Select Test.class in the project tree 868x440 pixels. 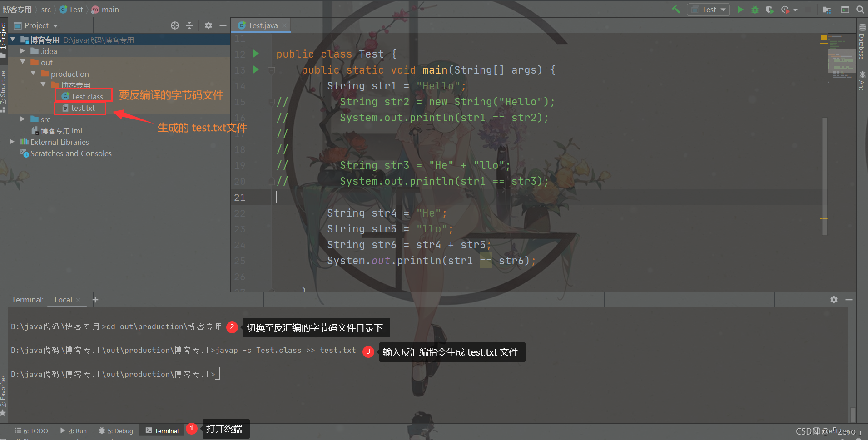pyautogui.click(x=83, y=96)
